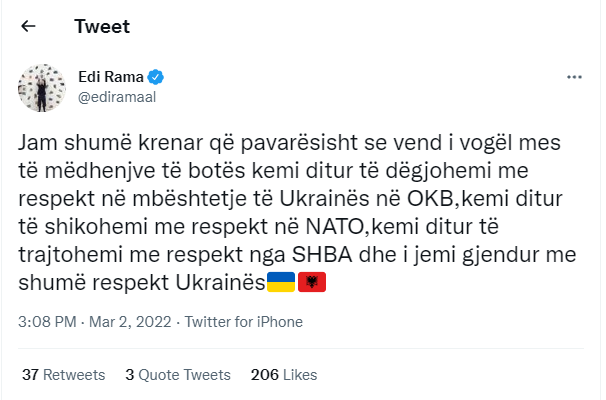Screen dimensions: 606x400
Task: Open the three-dot more options menu
Action: [573, 76]
